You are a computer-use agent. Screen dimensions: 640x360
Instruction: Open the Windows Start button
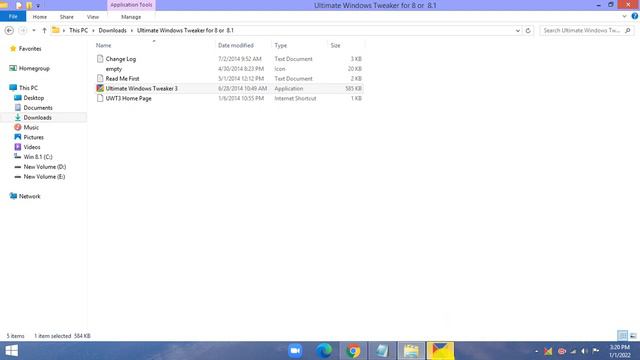click(11, 351)
